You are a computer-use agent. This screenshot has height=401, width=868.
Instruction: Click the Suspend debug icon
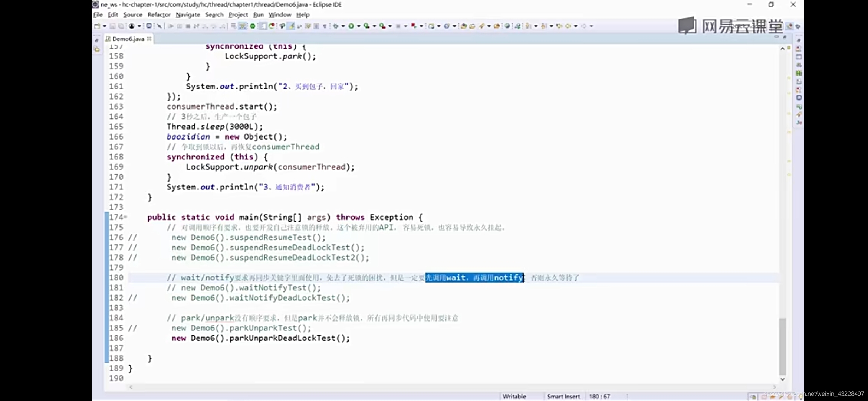180,26
